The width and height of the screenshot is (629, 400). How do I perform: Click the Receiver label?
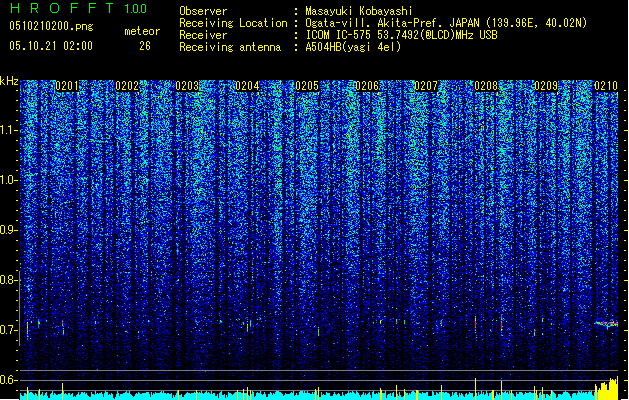(203, 35)
